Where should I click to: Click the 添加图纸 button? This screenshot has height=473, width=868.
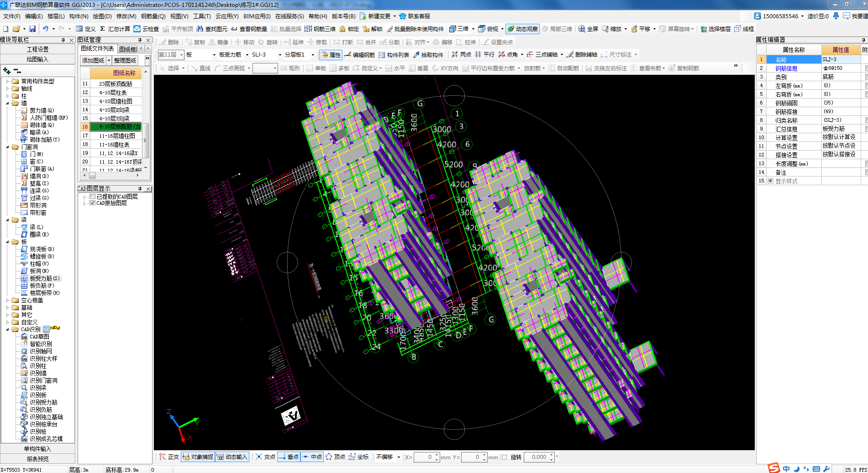tap(93, 60)
